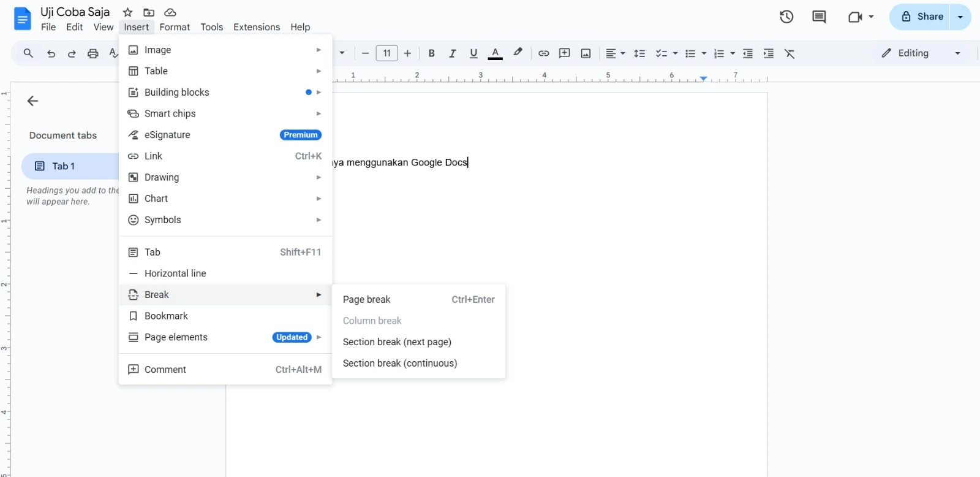This screenshot has width=980, height=477.
Task: Click the Share button
Action: (922, 17)
